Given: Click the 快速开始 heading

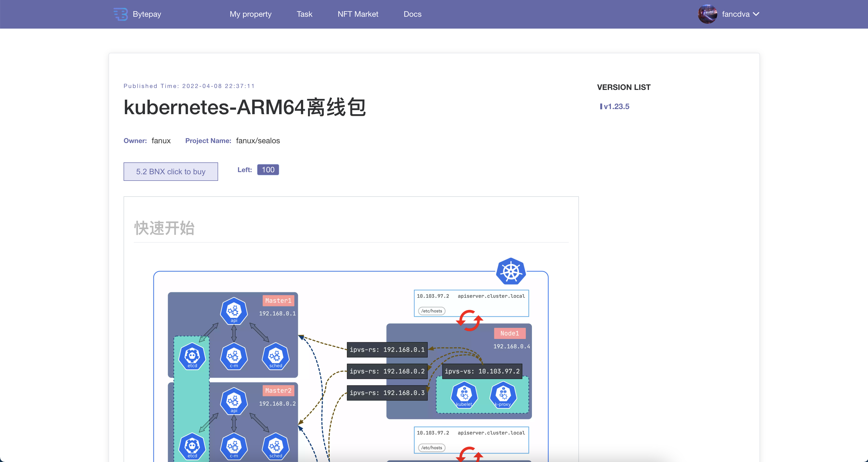Looking at the screenshot, I should pyautogui.click(x=165, y=228).
